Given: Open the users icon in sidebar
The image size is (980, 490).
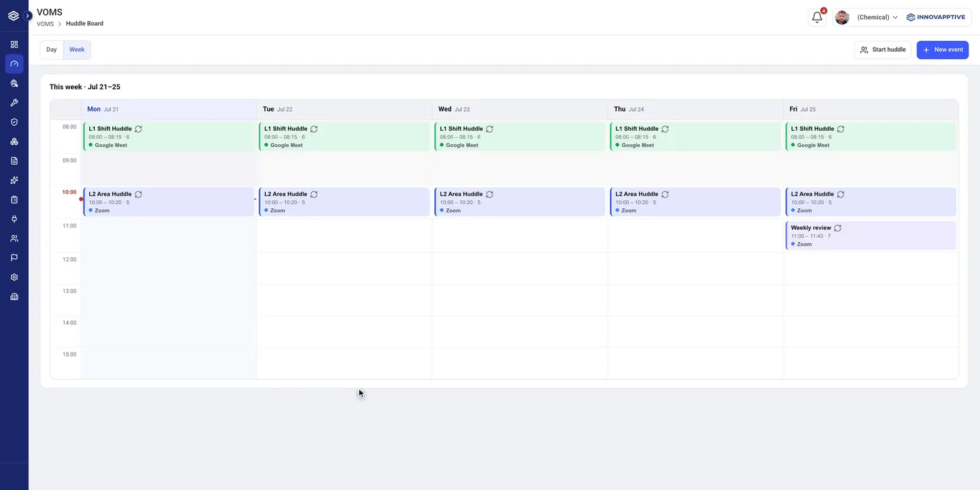Looking at the screenshot, I should (14, 238).
